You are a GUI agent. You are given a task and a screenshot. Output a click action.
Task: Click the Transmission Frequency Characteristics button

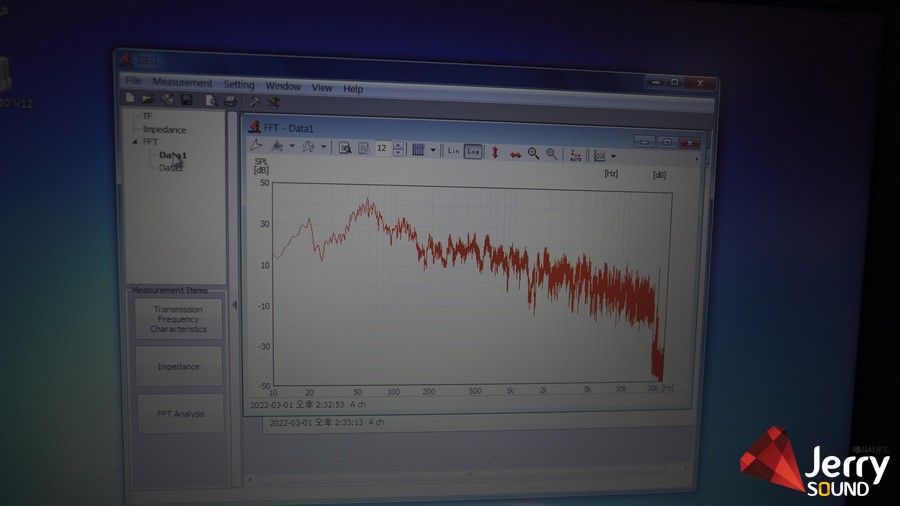point(178,319)
